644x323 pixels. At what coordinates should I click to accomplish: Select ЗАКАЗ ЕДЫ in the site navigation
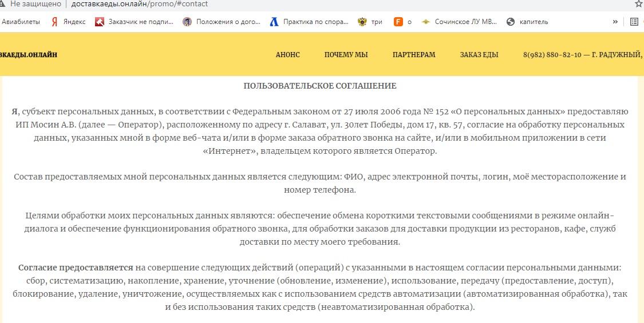tap(479, 55)
